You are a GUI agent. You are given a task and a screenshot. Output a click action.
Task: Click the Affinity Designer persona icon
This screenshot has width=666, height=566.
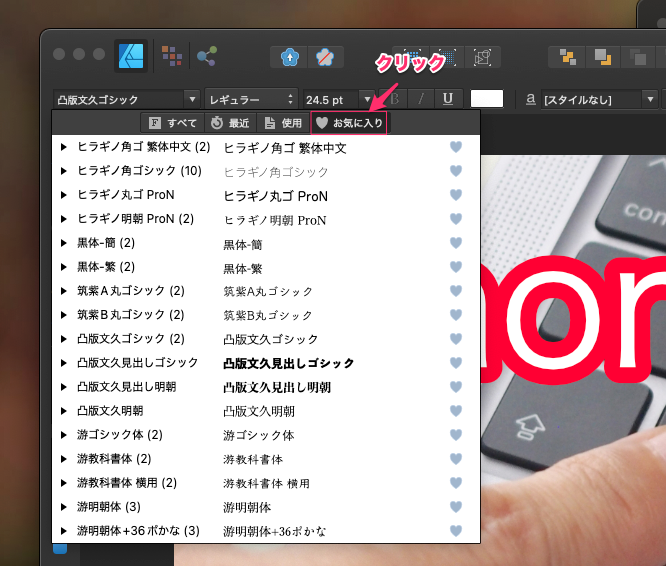point(131,55)
